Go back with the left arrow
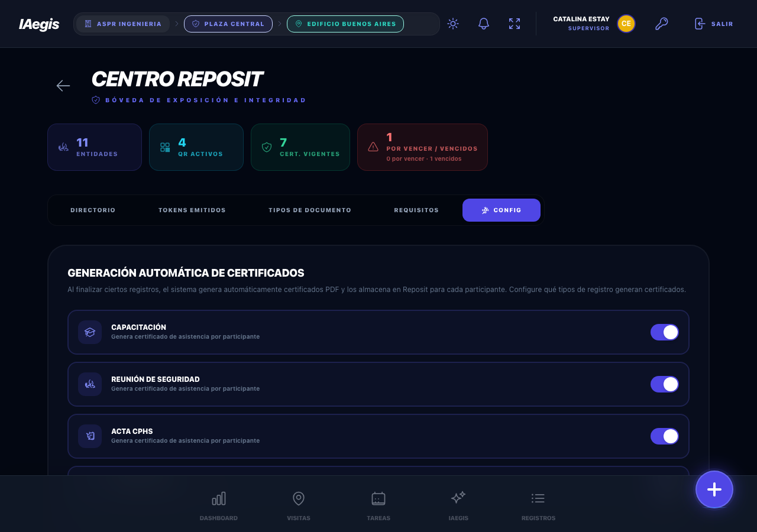The height and width of the screenshot is (532, 757). pos(63,86)
